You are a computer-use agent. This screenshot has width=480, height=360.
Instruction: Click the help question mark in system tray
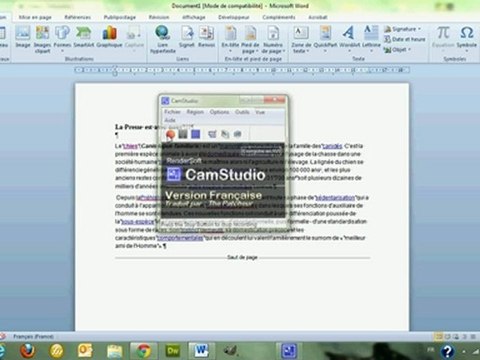(x=447, y=351)
